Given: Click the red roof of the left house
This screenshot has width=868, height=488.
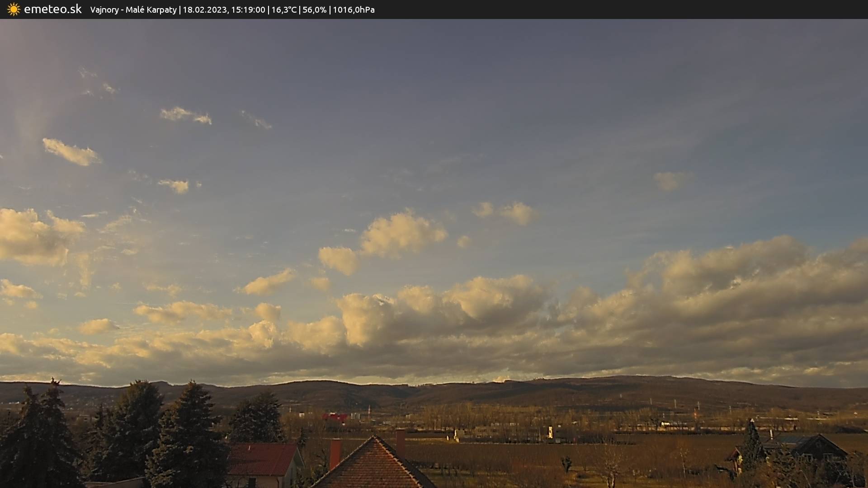Looking at the screenshot, I should (261, 459).
